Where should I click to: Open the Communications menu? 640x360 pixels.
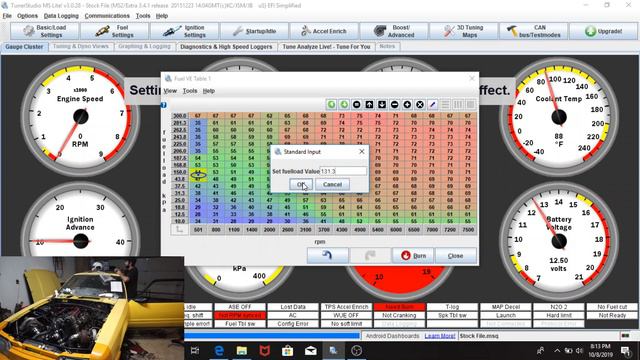click(107, 16)
